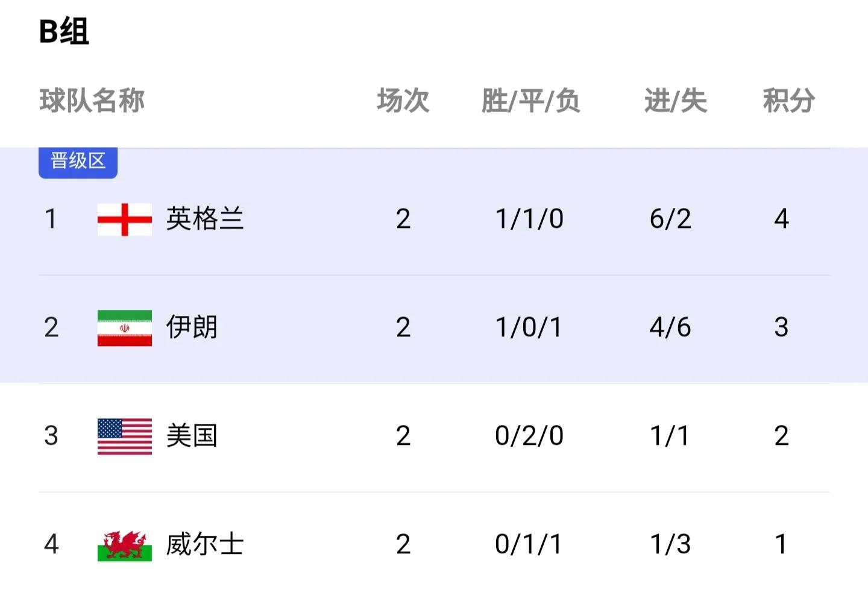Select Iran's row in the standings
Viewport: 868px width, 598px height.
[422, 327]
